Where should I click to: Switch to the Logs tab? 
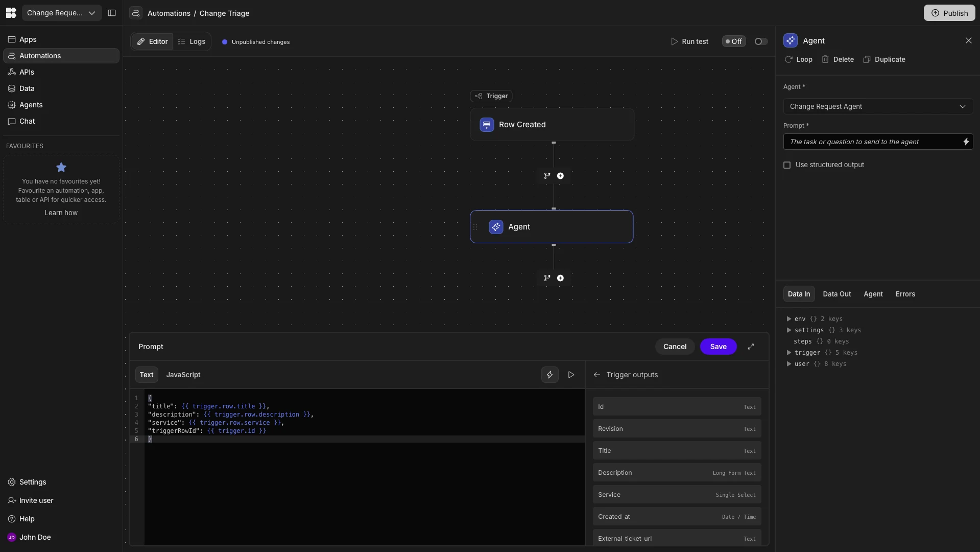192,41
